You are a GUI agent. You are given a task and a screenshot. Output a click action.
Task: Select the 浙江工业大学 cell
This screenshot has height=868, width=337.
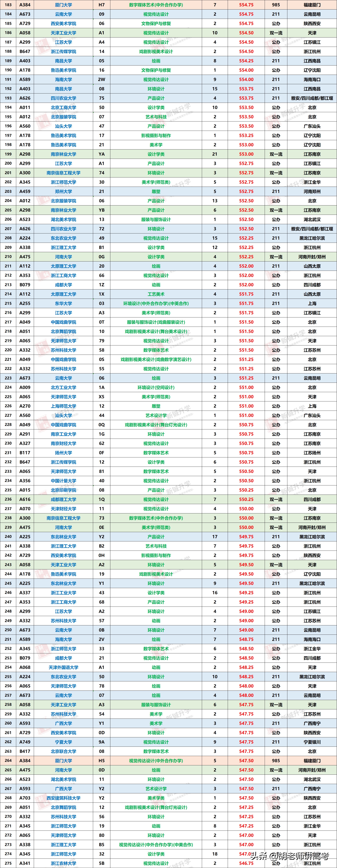[x=63, y=593]
